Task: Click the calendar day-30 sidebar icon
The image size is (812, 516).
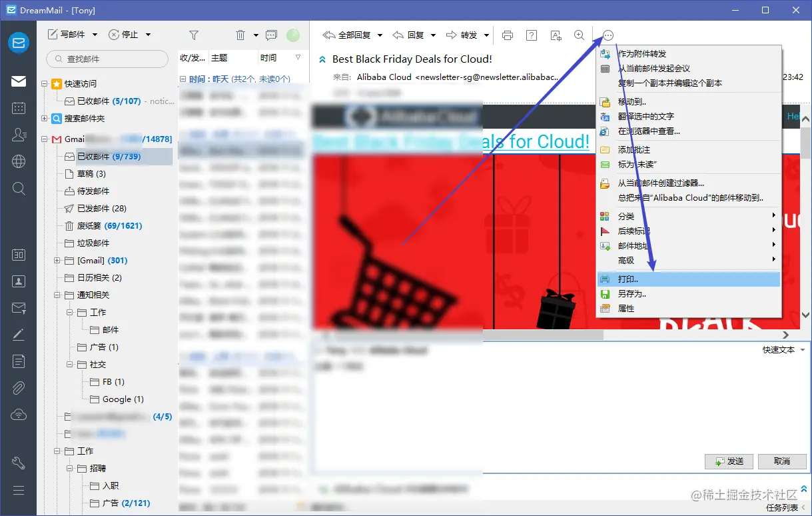Action: coord(19,255)
